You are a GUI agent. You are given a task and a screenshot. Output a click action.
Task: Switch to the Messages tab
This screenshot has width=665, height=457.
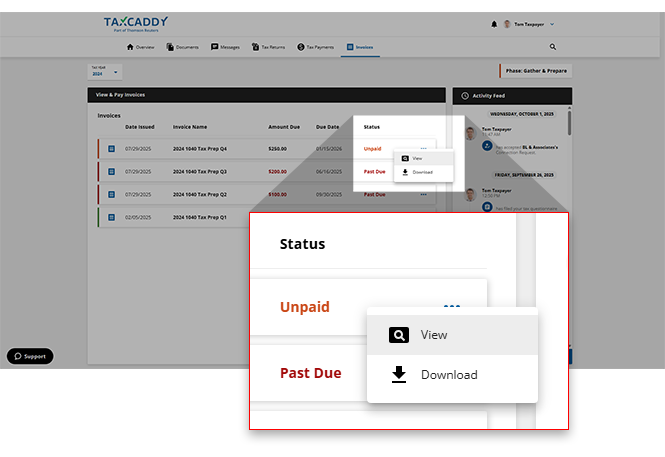tap(225, 47)
